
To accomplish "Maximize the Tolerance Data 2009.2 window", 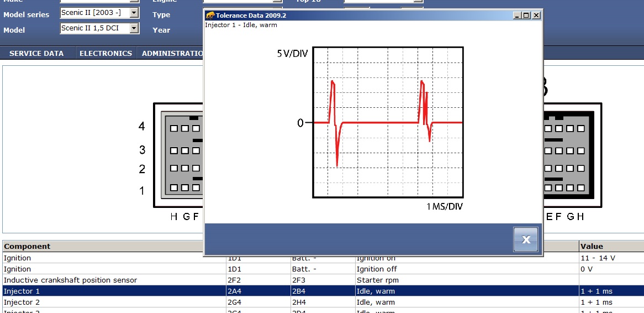I will coord(527,15).
